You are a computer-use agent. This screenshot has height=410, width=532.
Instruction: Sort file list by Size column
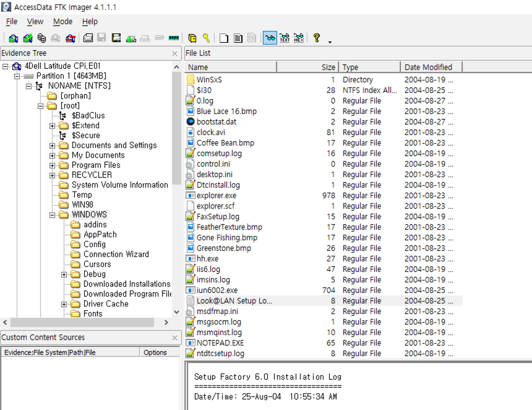click(x=308, y=67)
